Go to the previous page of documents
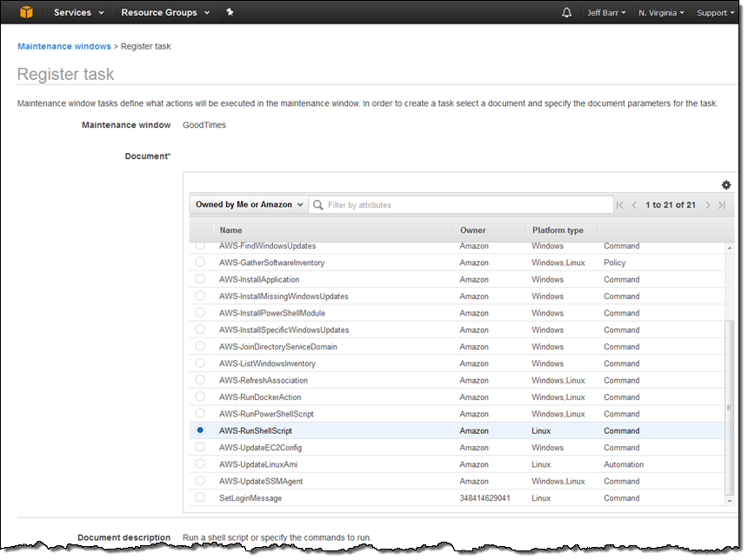The image size is (748, 560). click(x=634, y=205)
